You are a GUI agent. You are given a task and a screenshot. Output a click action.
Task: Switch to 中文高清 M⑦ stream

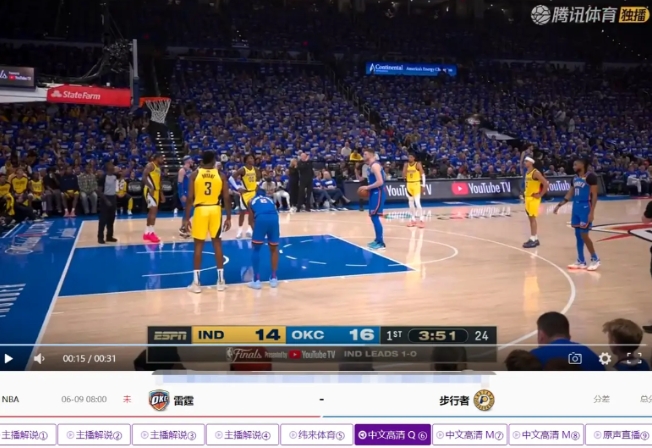pyautogui.click(x=470, y=435)
